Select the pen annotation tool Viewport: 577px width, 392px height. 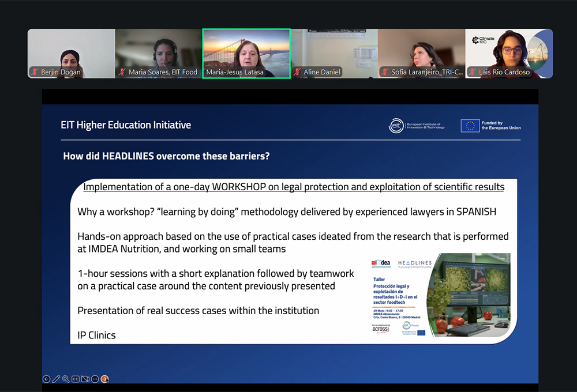point(56,379)
